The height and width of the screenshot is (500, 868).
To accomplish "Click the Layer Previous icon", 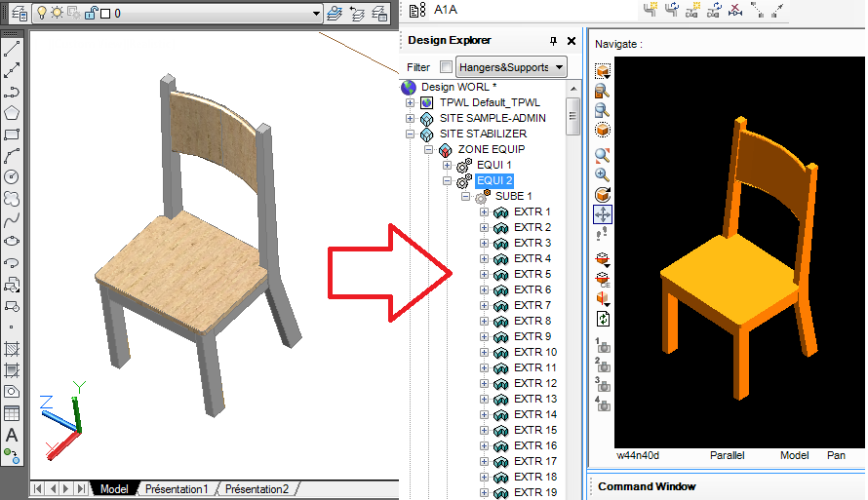I will coord(357,13).
